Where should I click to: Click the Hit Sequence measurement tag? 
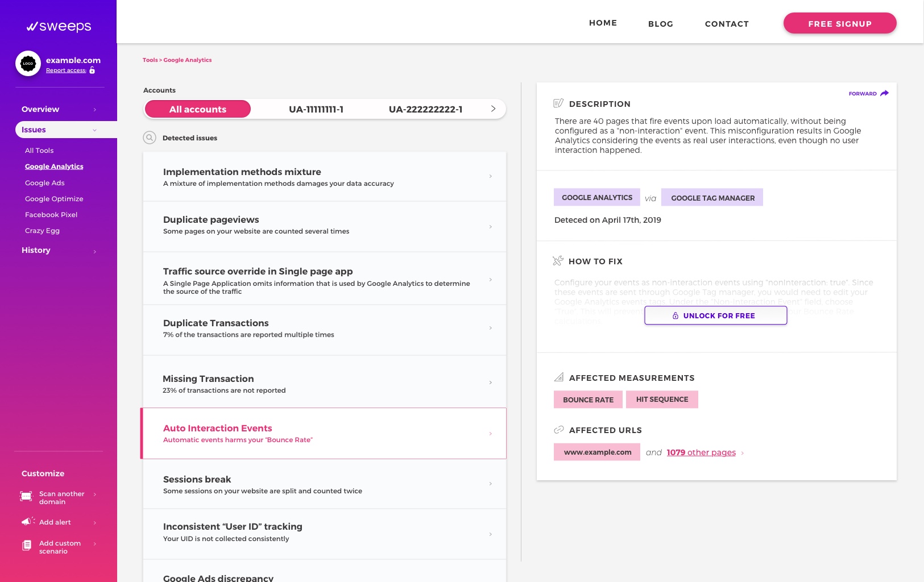662,400
